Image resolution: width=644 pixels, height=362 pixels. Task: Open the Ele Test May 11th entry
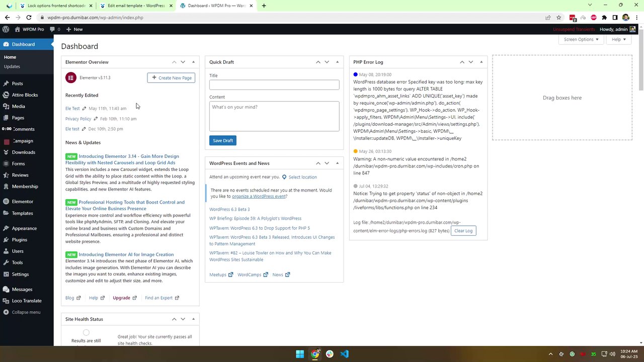[x=72, y=109]
